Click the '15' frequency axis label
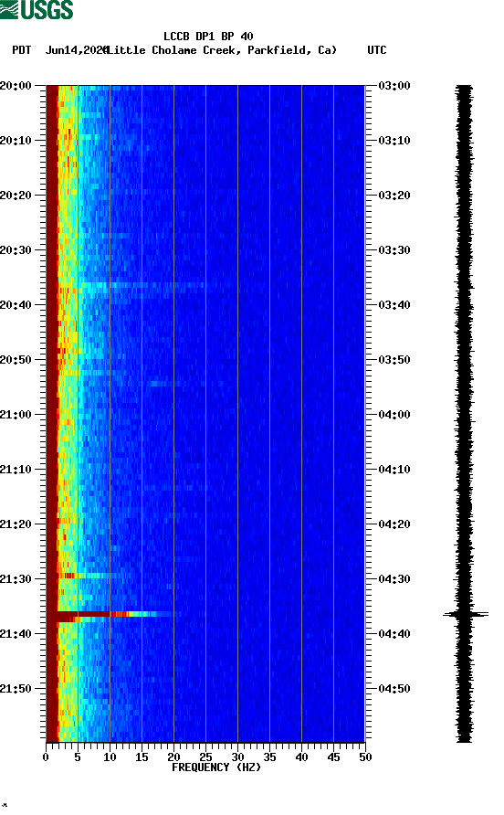This screenshot has height=815, width=504. tap(142, 757)
